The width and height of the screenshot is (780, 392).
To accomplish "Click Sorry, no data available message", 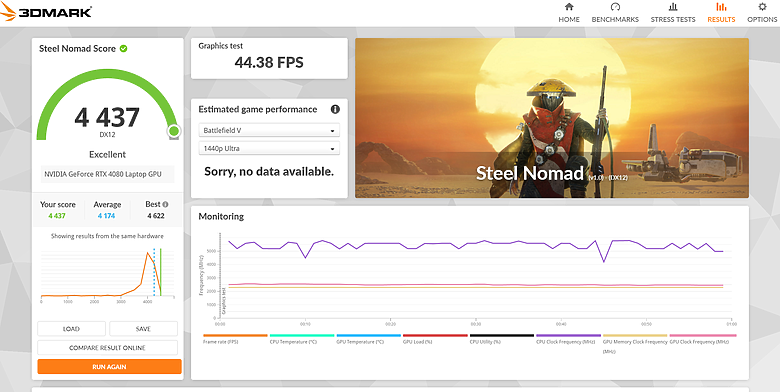I will click(x=269, y=172).
